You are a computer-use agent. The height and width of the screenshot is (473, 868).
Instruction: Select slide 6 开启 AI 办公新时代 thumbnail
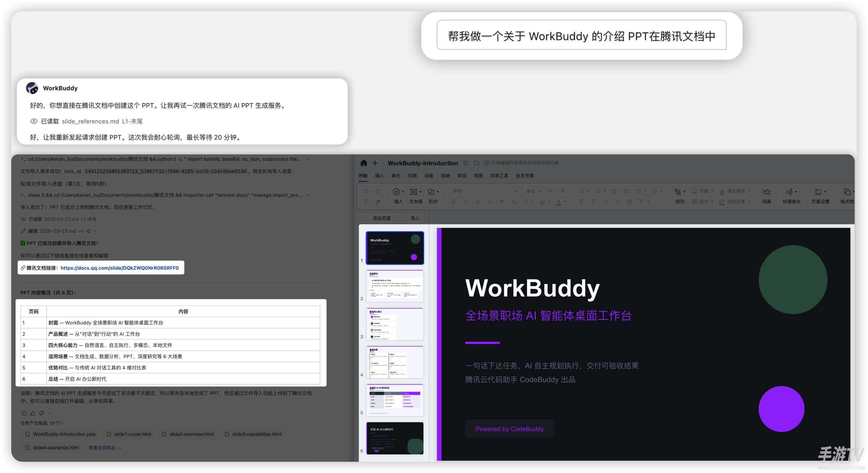pyautogui.click(x=395, y=438)
